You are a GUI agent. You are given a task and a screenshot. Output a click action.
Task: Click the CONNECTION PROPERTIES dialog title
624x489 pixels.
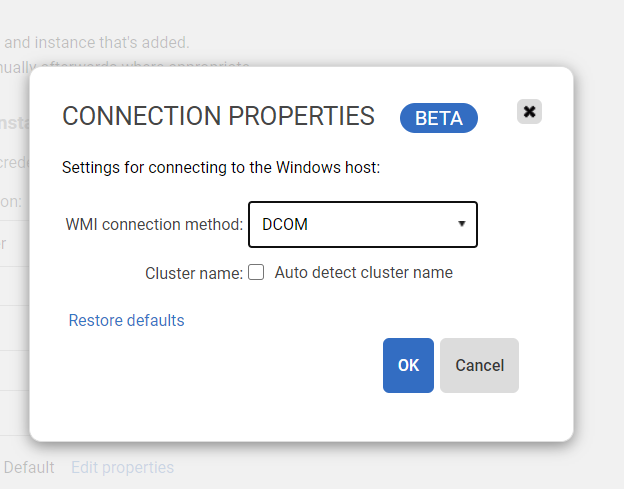[218, 116]
